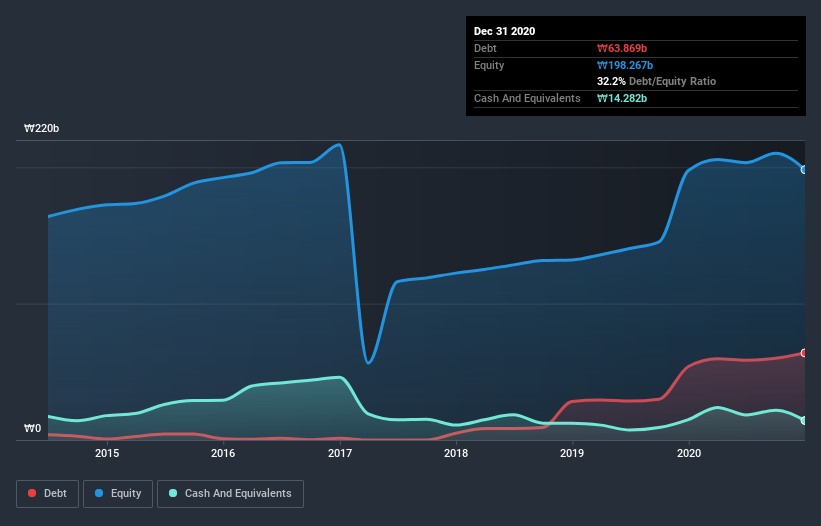Click the ₩220b y-axis label
Image resolution: width=821 pixels, height=526 pixels.
pos(41,128)
